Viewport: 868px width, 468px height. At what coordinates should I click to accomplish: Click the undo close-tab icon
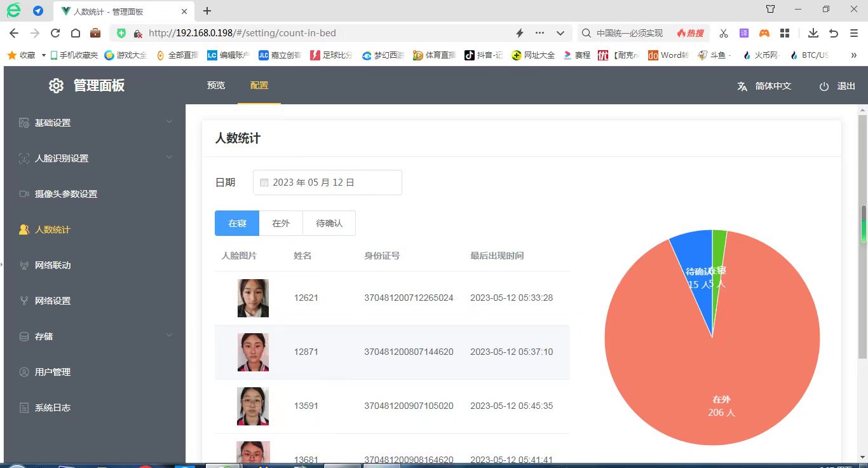[834, 33]
